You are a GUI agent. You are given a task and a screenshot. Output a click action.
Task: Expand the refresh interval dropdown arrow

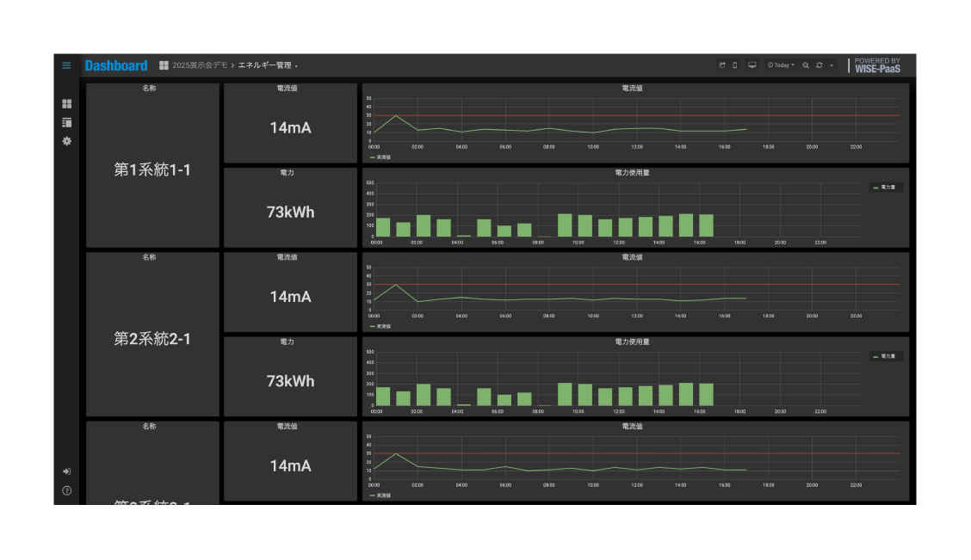click(x=832, y=65)
